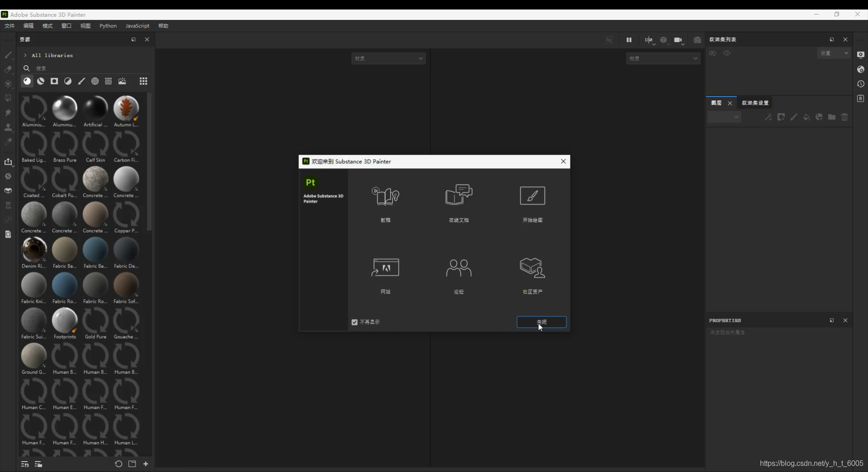Open the export/send-to icon in left toolbar

tap(8, 162)
